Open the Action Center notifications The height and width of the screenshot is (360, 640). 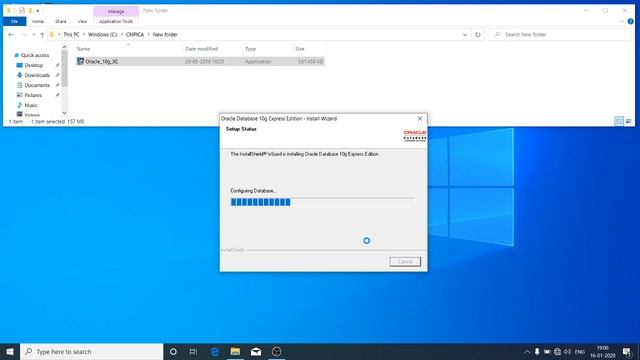(627, 351)
